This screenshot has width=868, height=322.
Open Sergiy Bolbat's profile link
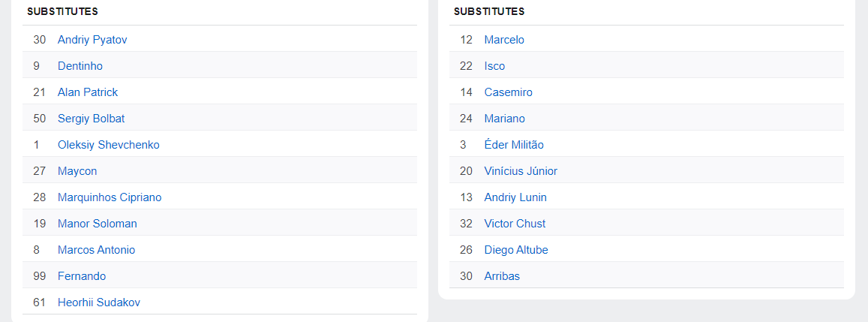tap(91, 119)
